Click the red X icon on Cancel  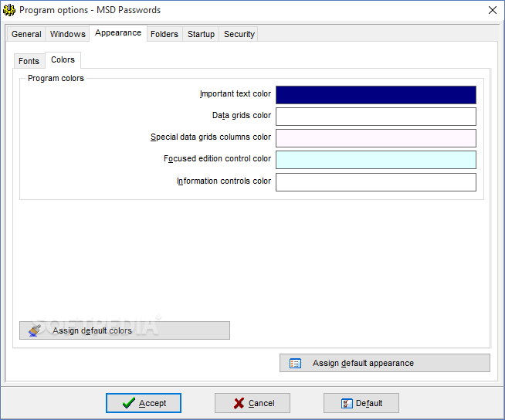(x=239, y=403)
